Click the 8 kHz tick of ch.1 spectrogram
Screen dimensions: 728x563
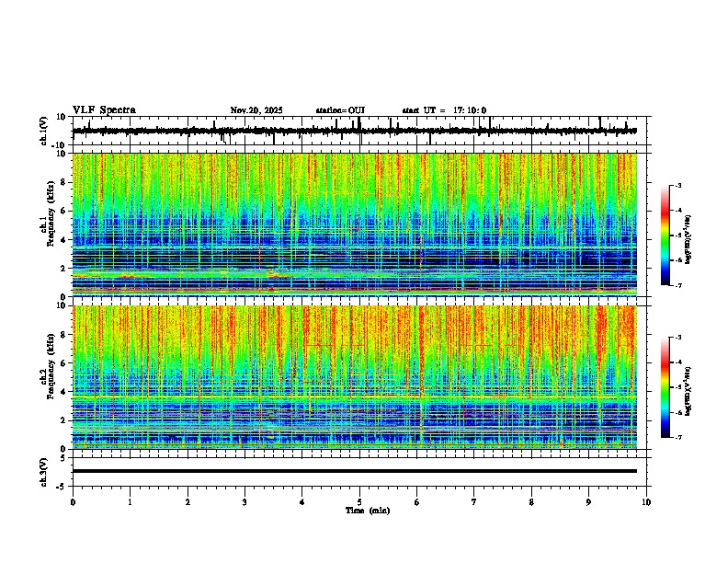(63, 182)
